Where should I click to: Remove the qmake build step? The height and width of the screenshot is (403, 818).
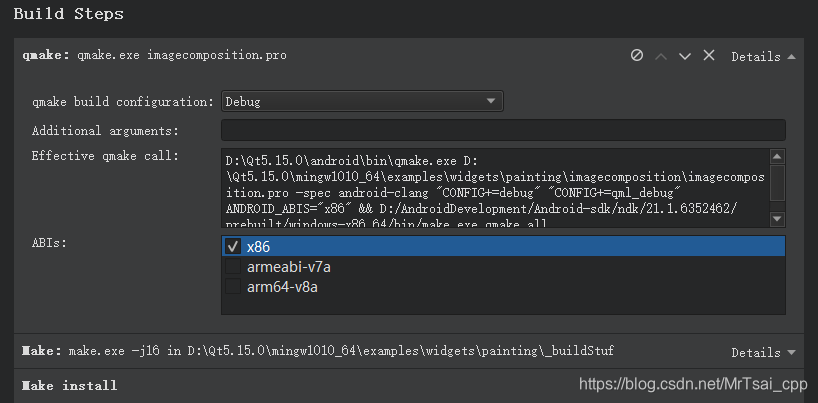click(x=709, y=56)
